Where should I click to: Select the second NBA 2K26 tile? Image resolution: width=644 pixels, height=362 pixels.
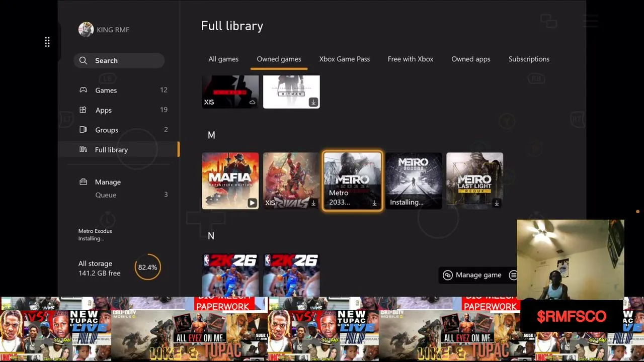(291, 275)
